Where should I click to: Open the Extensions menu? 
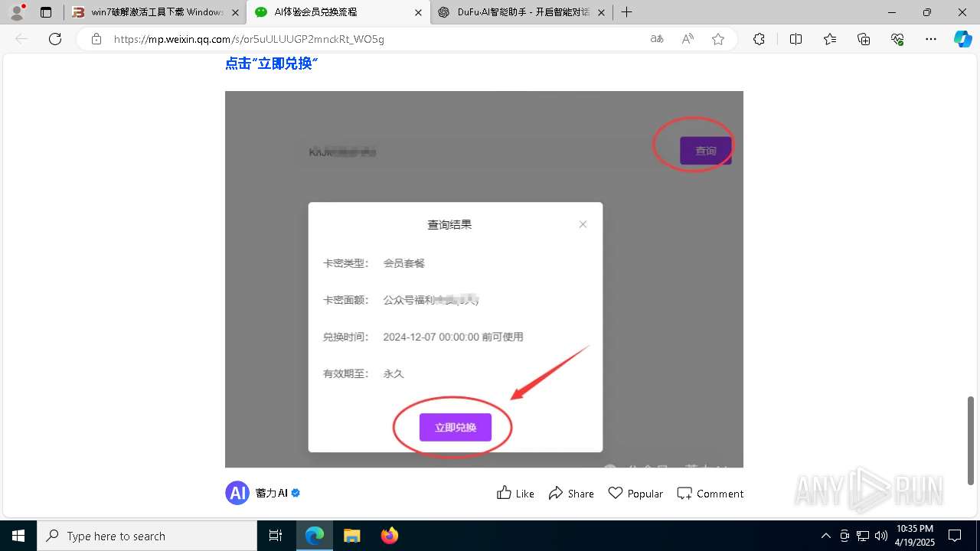759,39
